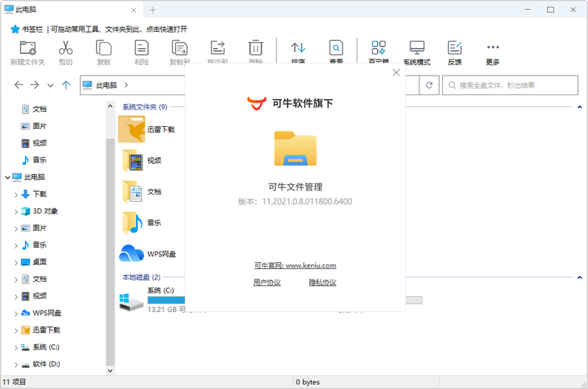Open the 隐私协议 privacy policy link
Image resolution: width=588 pixels, height=389 pixels.
click(x=322, y=282)
